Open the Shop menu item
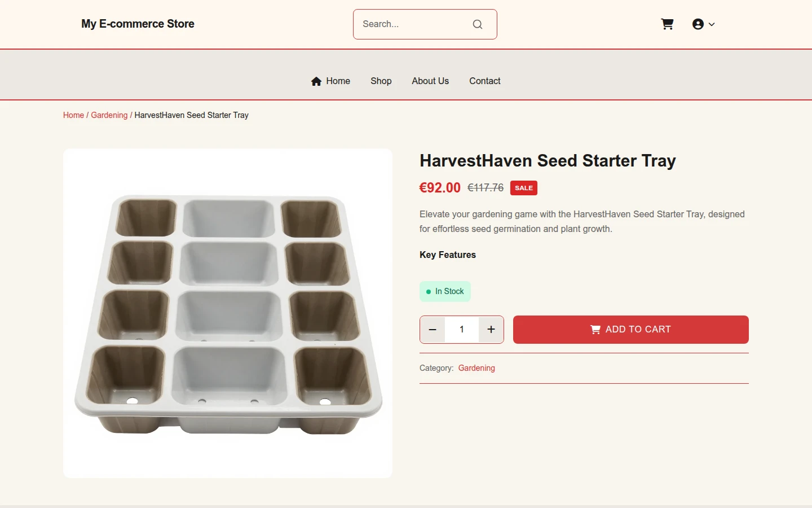Image resolution: width=812 pixels, height=508 pixels. 381,81
